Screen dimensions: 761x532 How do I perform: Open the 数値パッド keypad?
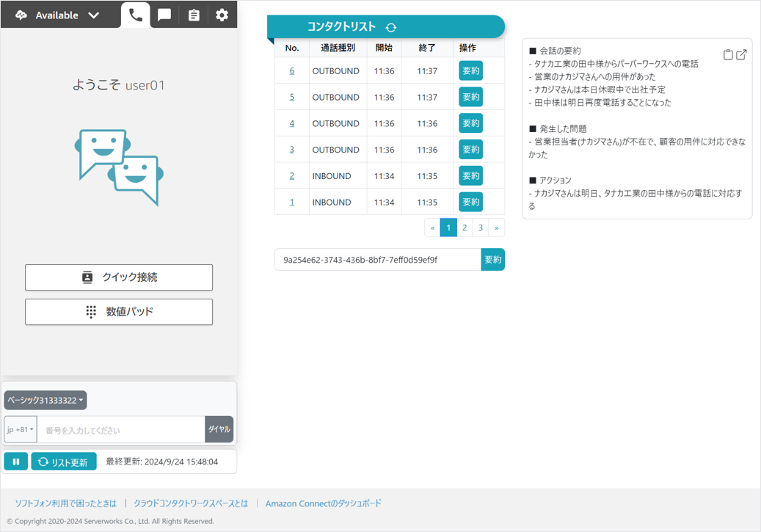click(119, 312)
